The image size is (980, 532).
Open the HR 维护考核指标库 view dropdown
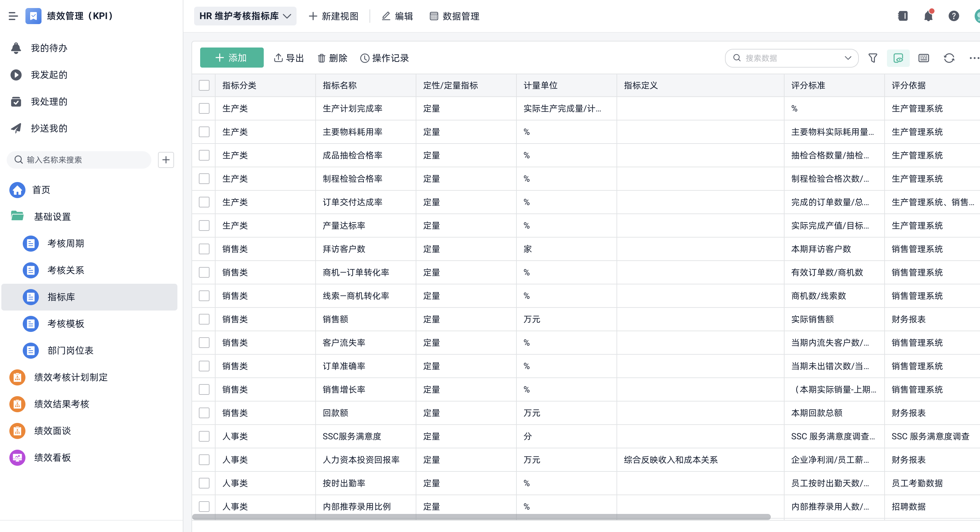(x=245, y=16)
